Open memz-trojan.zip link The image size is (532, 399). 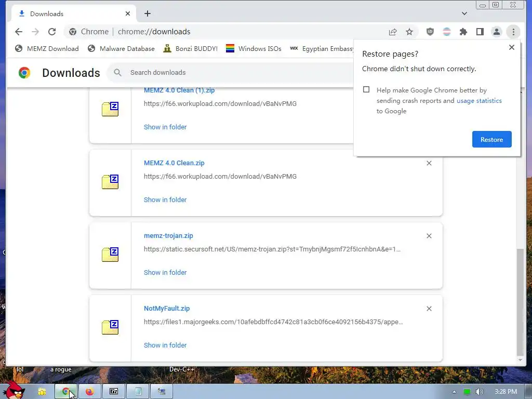pyautogui.click(x=168, y=235)
